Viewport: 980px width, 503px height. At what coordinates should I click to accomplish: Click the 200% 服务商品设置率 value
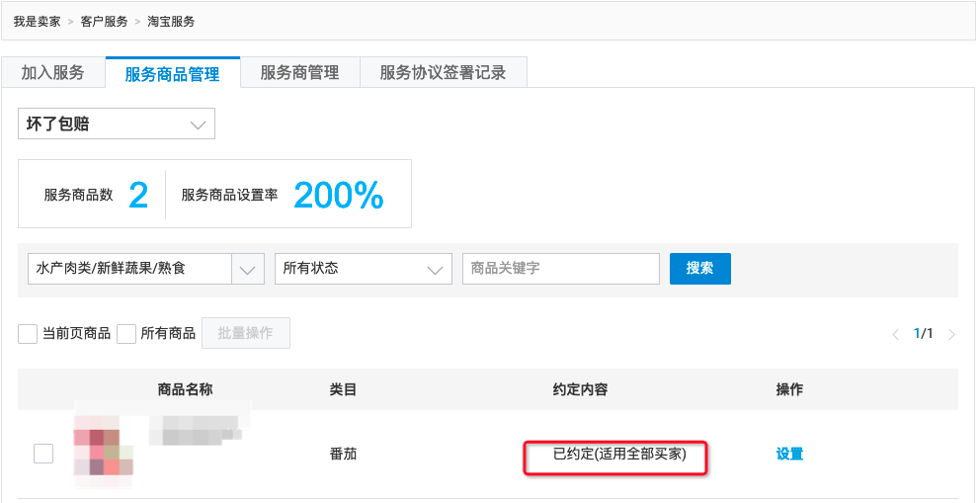click(338, 195)
